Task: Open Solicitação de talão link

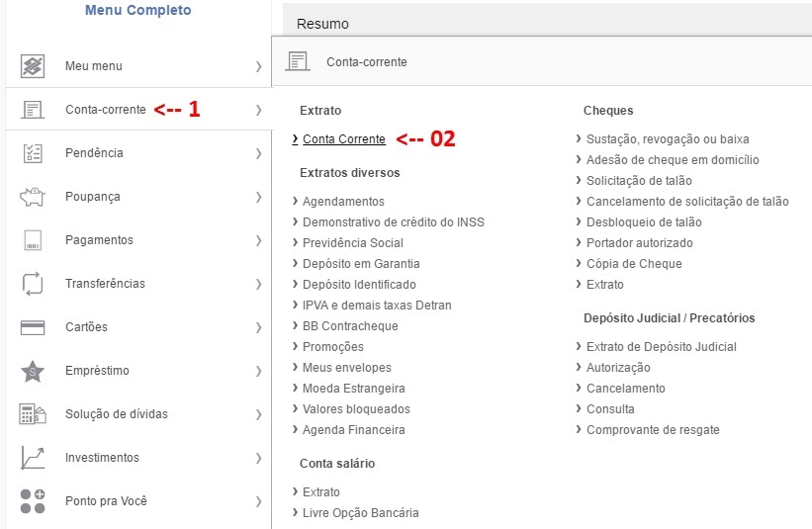Action: 639,181
